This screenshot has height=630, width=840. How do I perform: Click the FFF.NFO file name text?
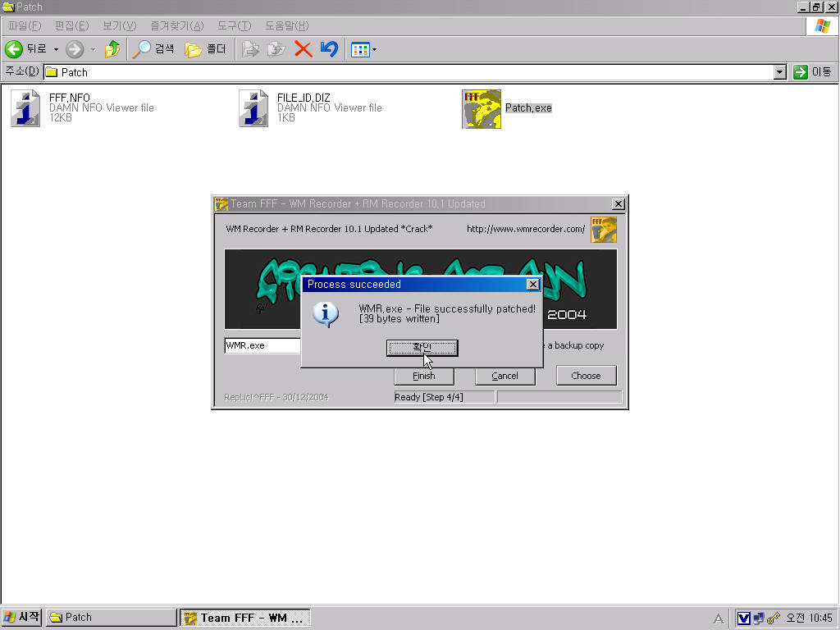70,98
